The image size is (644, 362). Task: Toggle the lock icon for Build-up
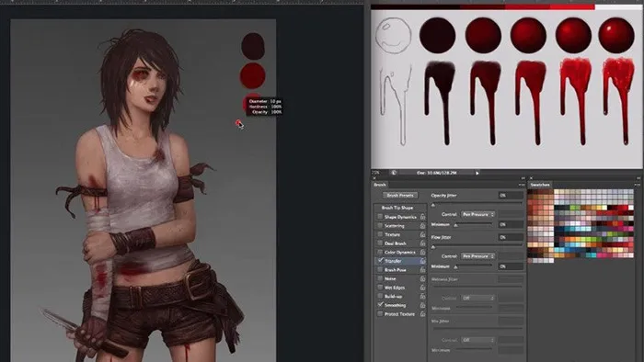coord(422,296)
